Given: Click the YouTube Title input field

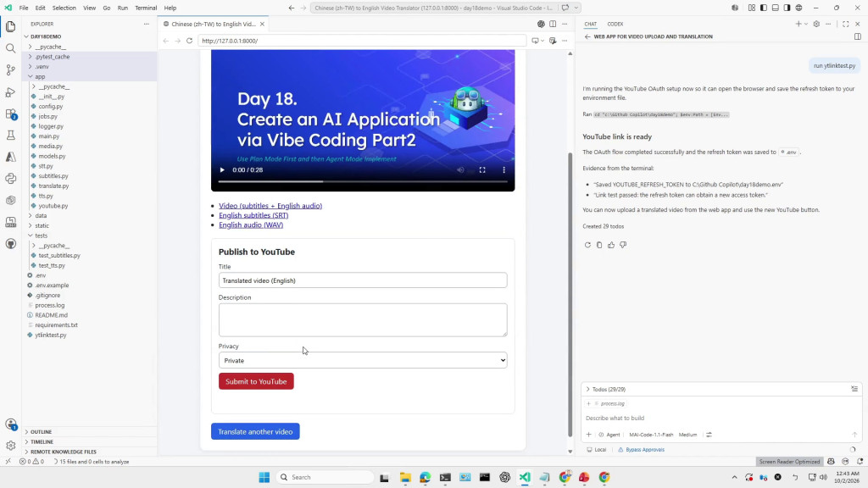Looking at the screenshot, I should point(363,280).
